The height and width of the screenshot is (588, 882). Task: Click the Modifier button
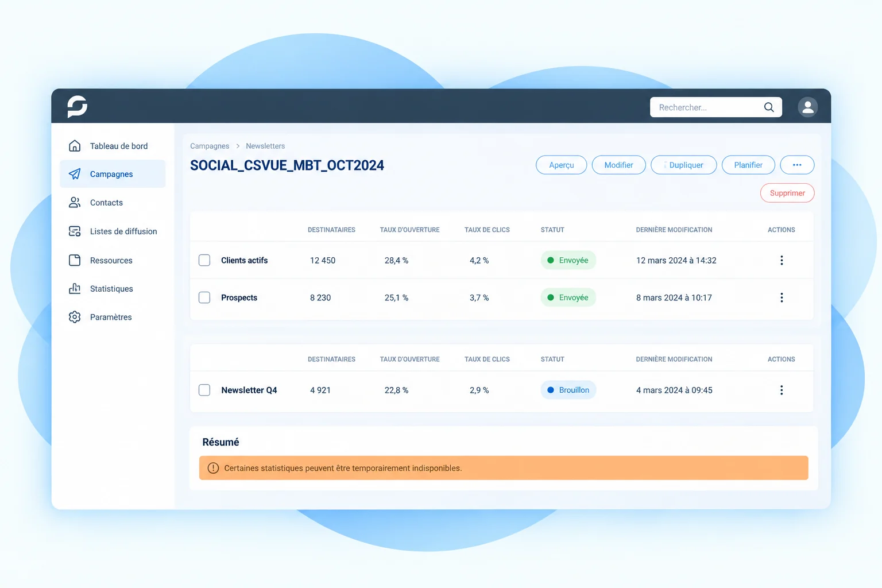[618, 165]
